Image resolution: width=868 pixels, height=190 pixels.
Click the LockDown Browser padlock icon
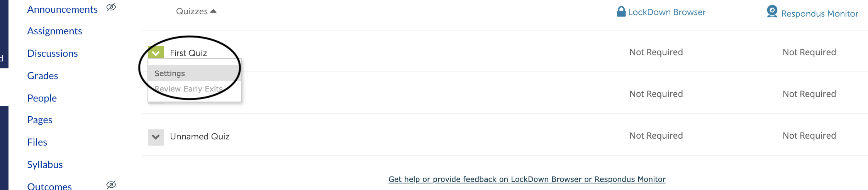[621, 12]
